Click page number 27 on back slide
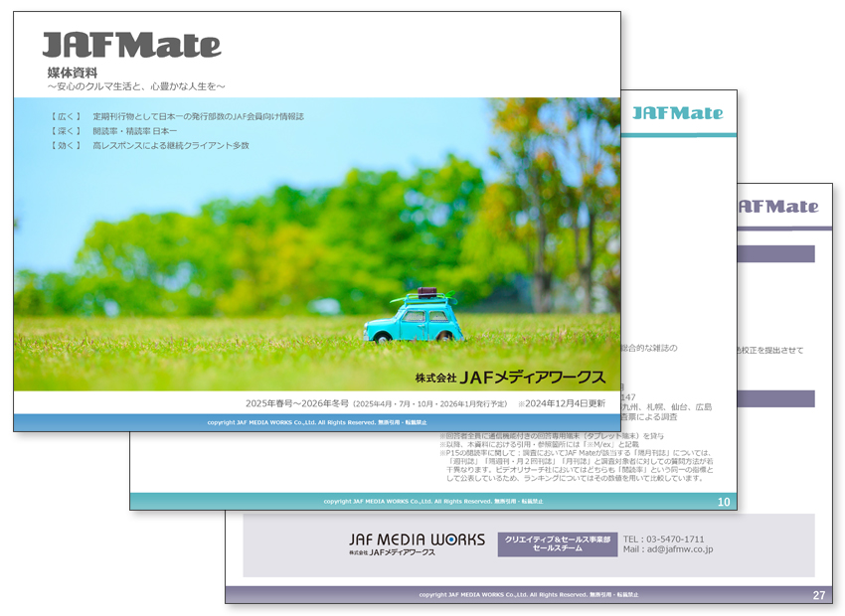The image size is (845, 616). [819, 595]
